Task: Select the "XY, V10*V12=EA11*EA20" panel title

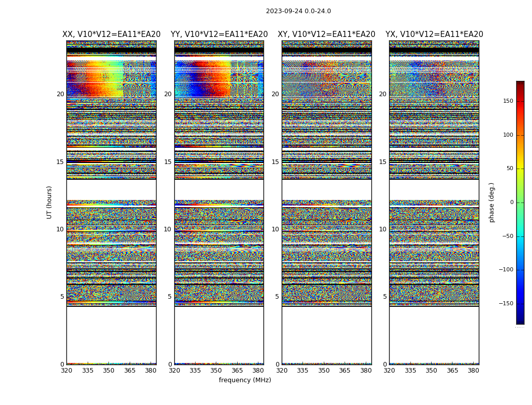Action: point(326,34)
